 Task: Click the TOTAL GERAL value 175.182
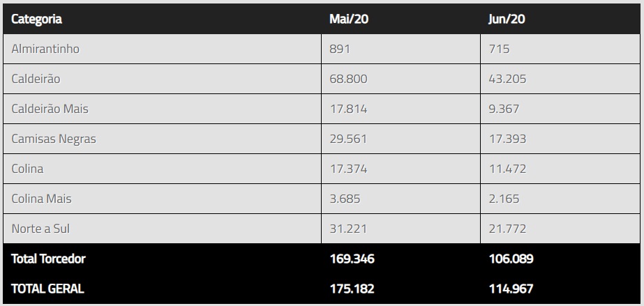coord(352,288)
